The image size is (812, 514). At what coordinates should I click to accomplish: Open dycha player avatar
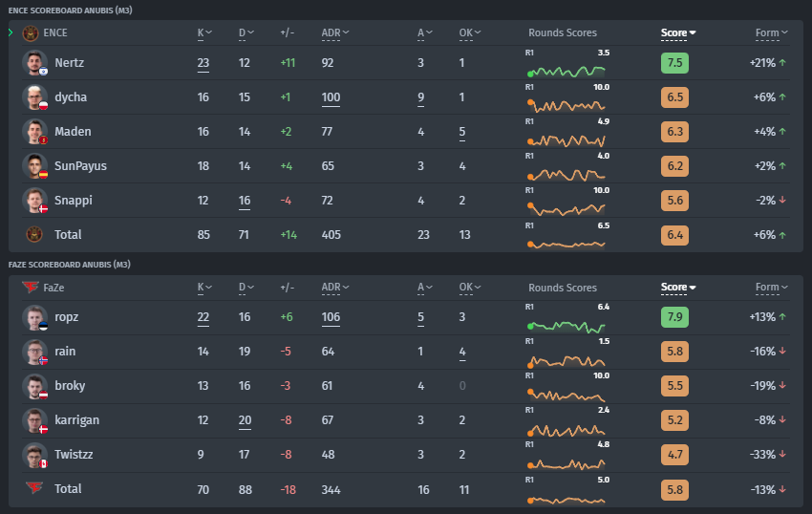tap(35, 97)
